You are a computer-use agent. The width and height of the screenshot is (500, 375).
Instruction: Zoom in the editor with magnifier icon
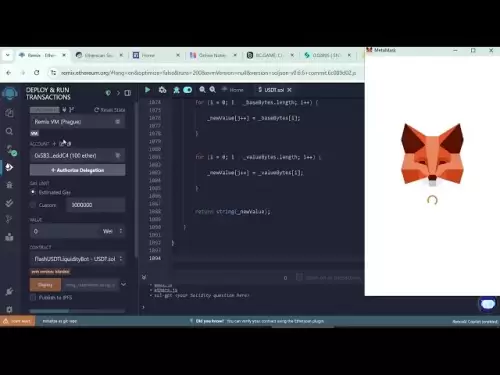(x=213, y=90)
